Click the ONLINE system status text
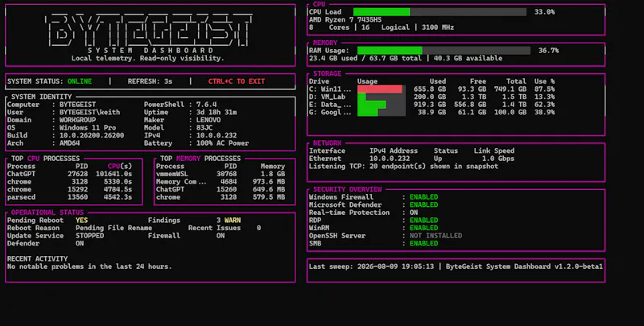Screen dimensions: 644x326 coord(80,81)
